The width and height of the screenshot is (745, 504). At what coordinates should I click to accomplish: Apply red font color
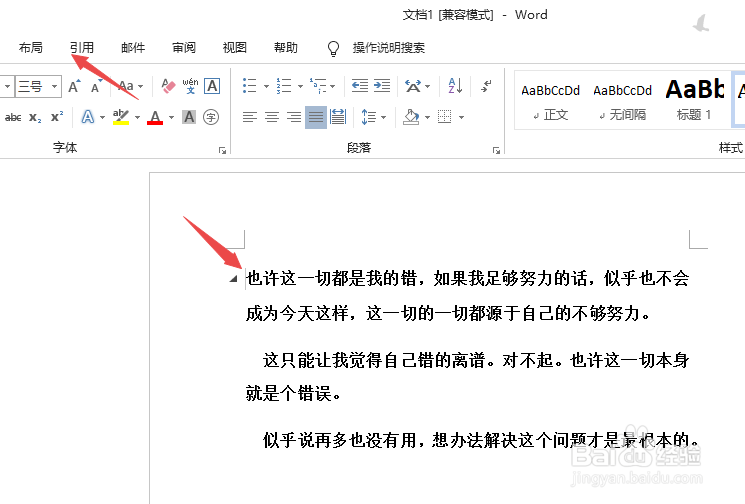point(155,117)
